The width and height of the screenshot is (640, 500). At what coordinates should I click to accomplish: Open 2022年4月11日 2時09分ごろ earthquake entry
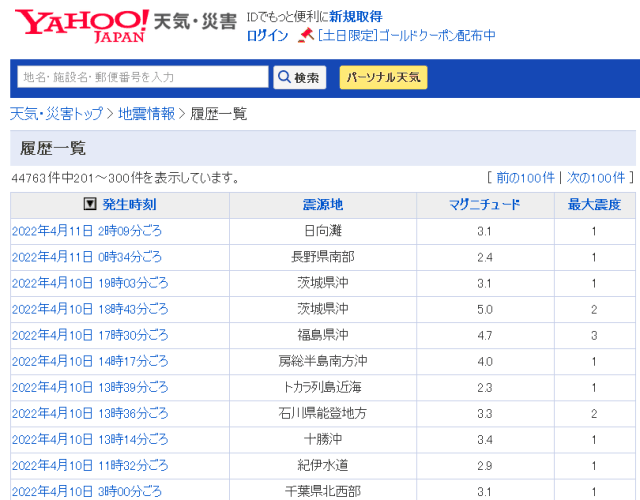87,231
